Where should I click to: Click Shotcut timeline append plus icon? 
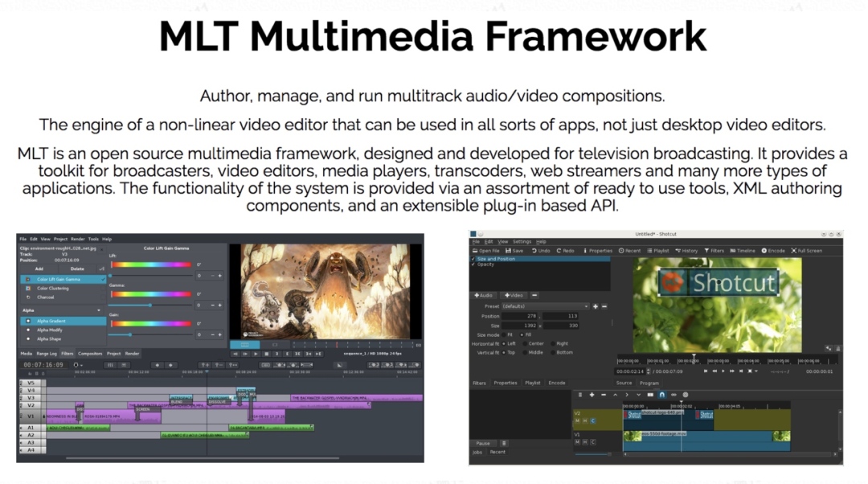click(x=592, y=395)
